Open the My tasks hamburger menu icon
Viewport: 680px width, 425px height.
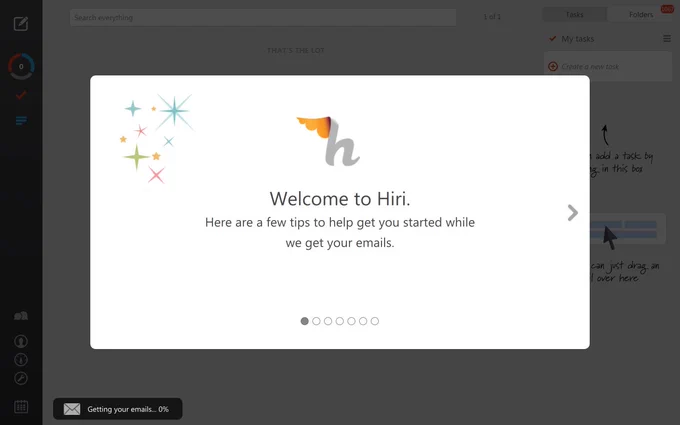667,39
